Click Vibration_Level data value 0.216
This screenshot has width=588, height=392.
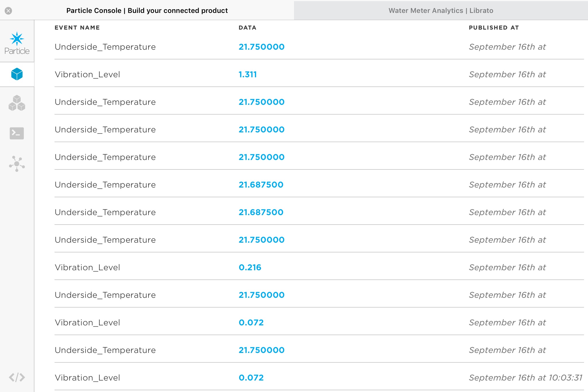(x=250, y=267)
